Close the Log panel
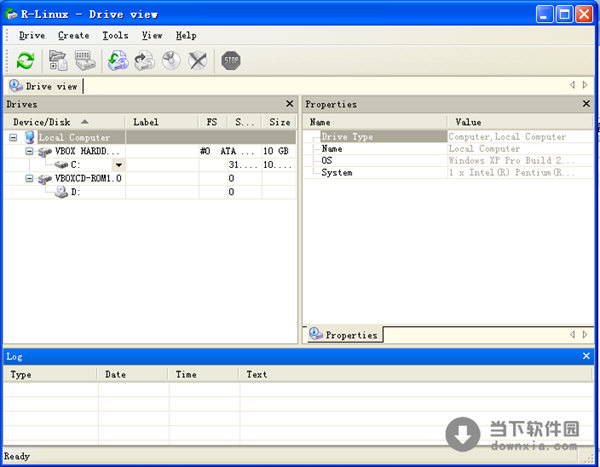 (586, 356)
